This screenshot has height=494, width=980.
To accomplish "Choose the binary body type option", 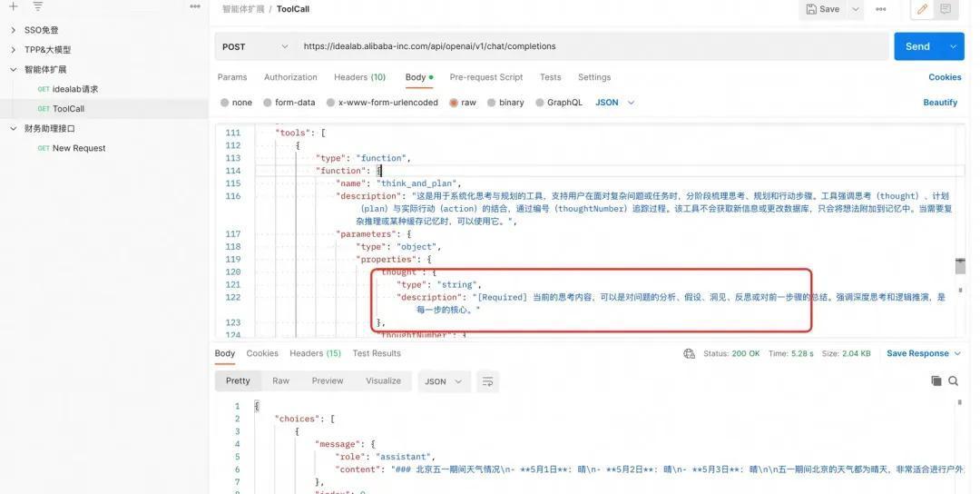I will click(x=491, y=104).
